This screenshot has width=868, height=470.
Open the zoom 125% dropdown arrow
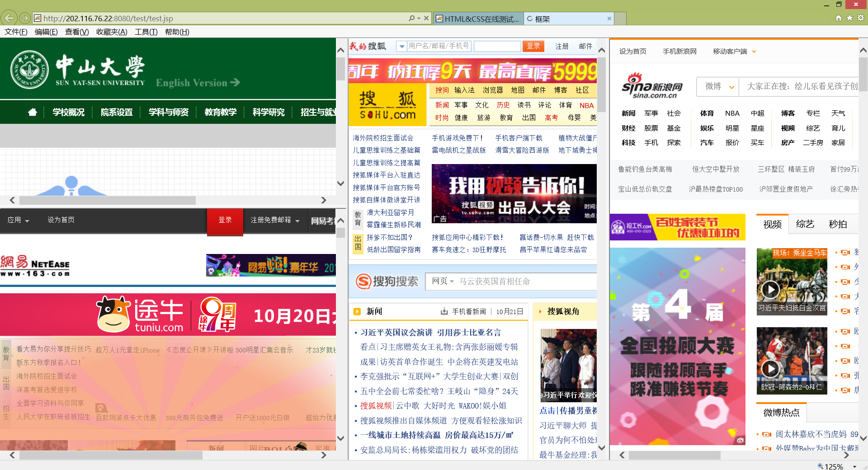854,466
